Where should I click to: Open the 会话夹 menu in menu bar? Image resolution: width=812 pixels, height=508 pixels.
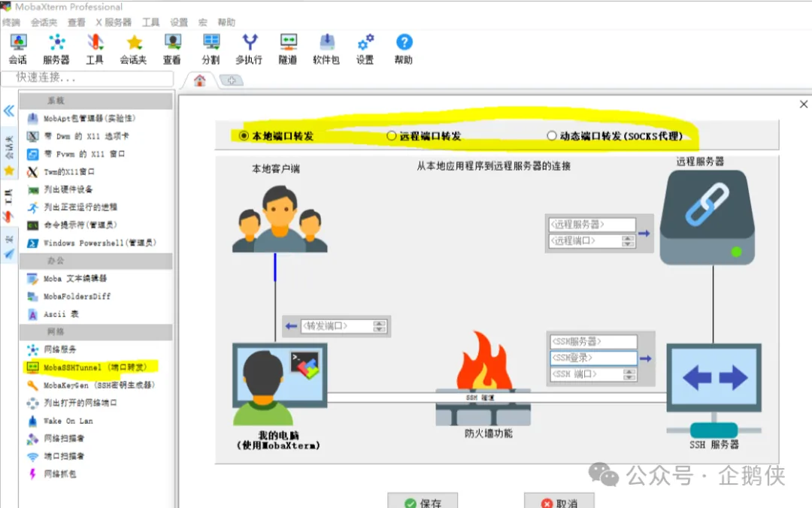coord(44,23)
